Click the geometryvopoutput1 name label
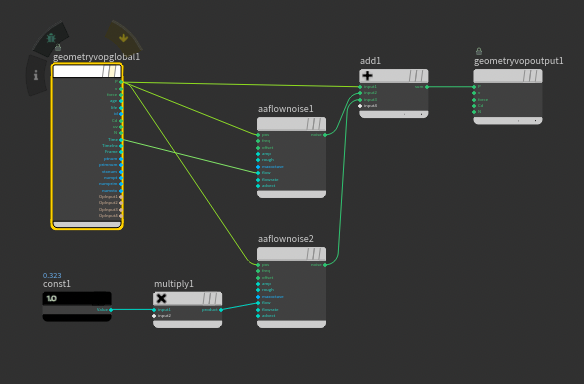Screen dimensions: 584x384 [x=518, y=61]
